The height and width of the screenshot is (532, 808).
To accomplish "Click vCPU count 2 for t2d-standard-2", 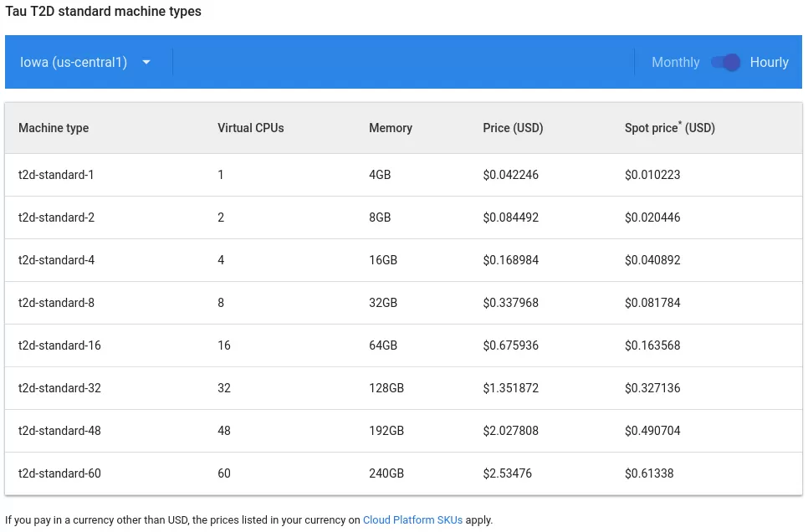I will [221, 217].
